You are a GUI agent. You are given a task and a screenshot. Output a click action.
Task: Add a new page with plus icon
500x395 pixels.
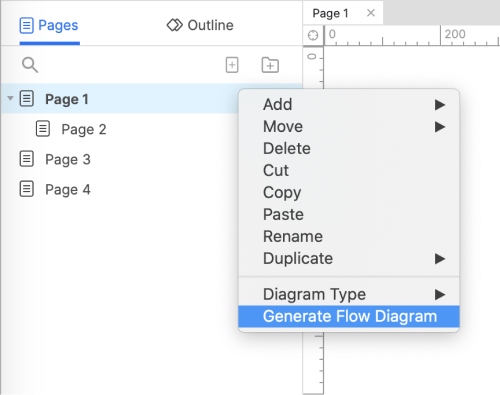point(232,65)
